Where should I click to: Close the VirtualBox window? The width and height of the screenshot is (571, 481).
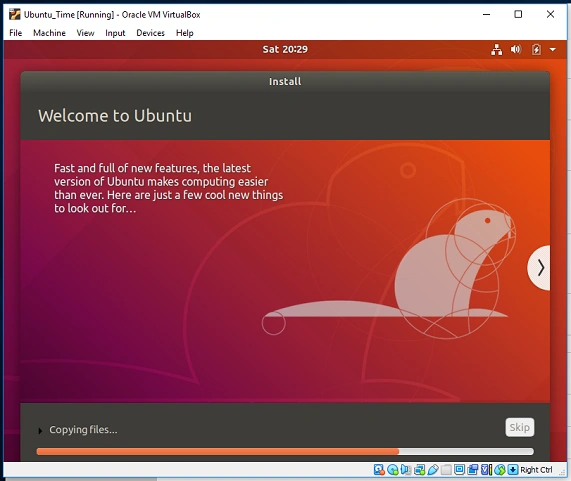coord(550,15)
